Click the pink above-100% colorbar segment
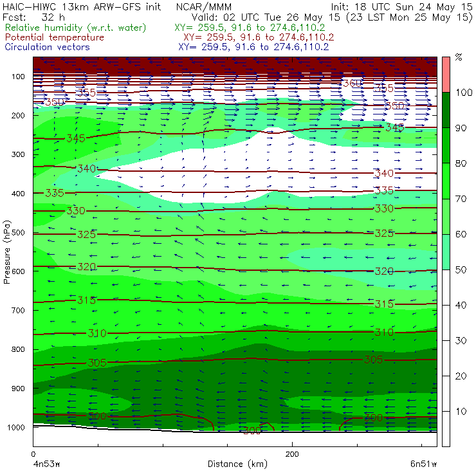 coord(446,75)
